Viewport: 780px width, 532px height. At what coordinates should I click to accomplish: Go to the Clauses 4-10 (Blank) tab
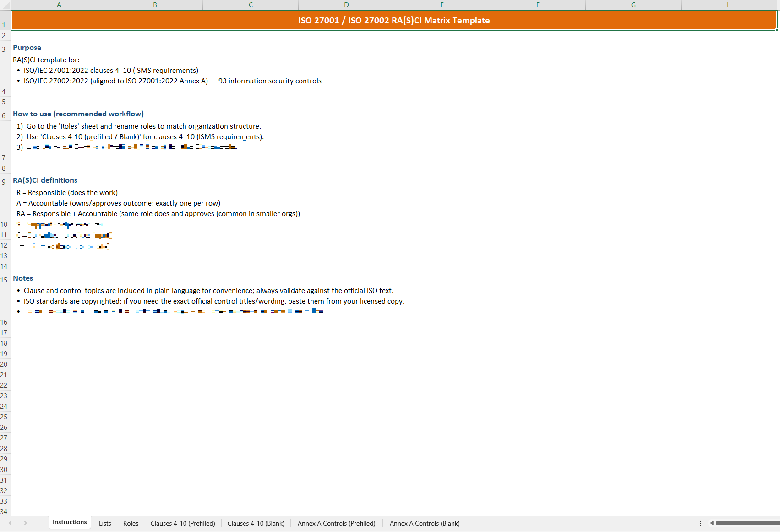[x=256, y=523]
